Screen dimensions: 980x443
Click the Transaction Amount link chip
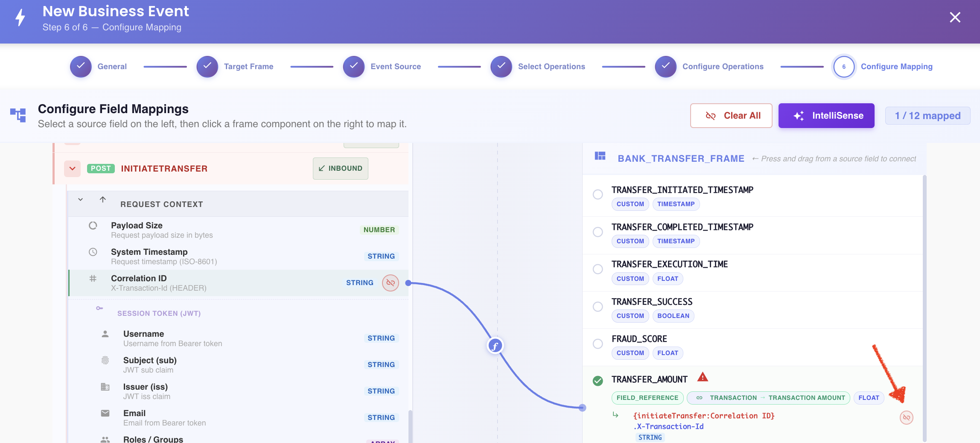coord(769,398)
